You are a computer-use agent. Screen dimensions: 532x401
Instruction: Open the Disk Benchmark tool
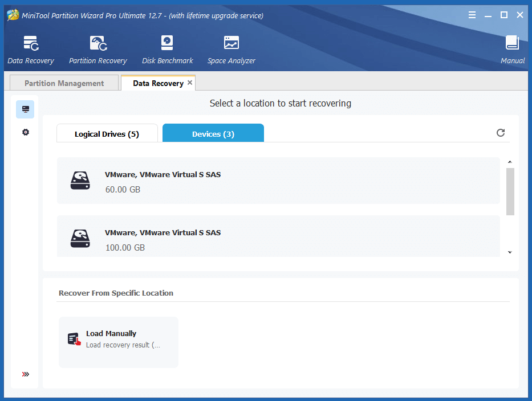(167, 50)
